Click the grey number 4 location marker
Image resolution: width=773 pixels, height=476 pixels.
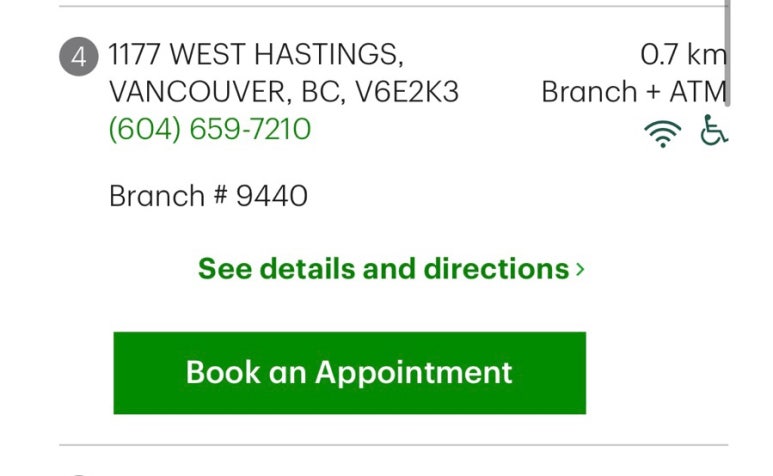pos(79,57)
